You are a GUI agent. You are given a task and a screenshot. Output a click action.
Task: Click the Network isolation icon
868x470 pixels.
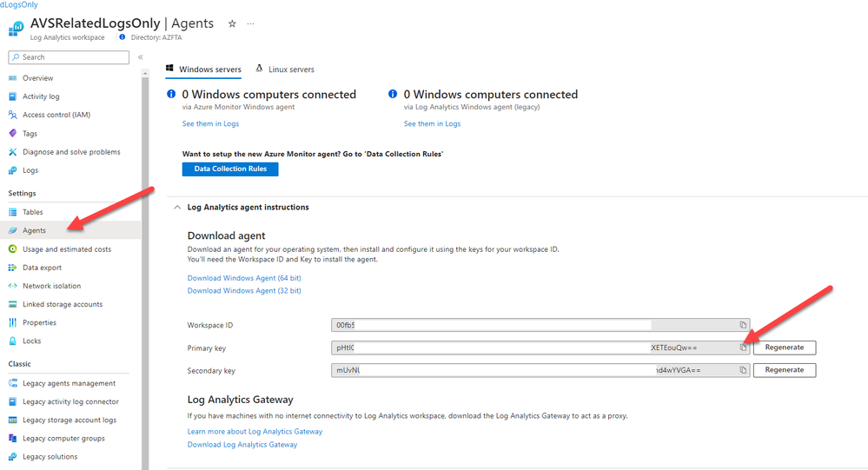coord(13,286)
